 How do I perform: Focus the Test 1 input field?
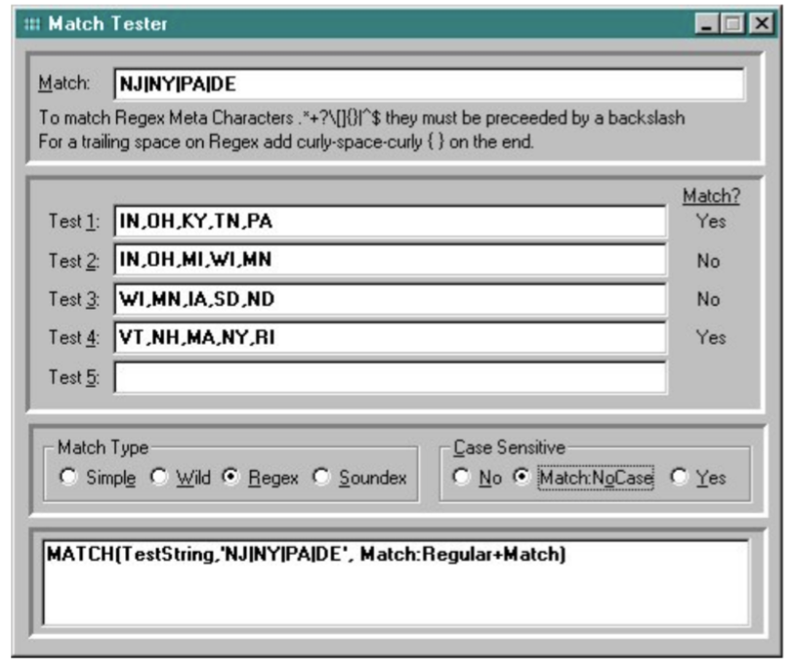tap(389, 222)
